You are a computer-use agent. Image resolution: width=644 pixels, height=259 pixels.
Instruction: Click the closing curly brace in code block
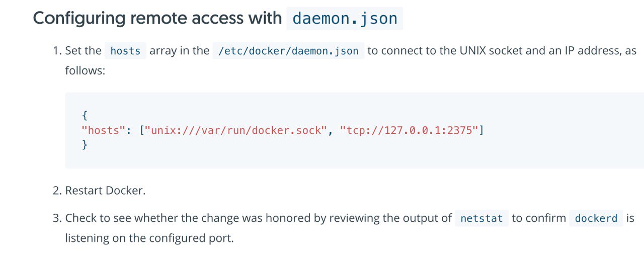[x=84, y=145]
